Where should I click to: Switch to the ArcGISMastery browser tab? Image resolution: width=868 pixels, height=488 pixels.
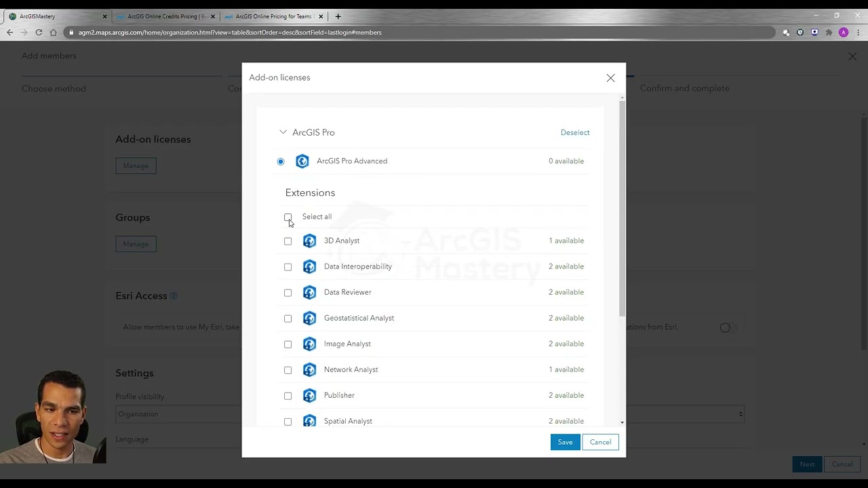coord(58,16)
